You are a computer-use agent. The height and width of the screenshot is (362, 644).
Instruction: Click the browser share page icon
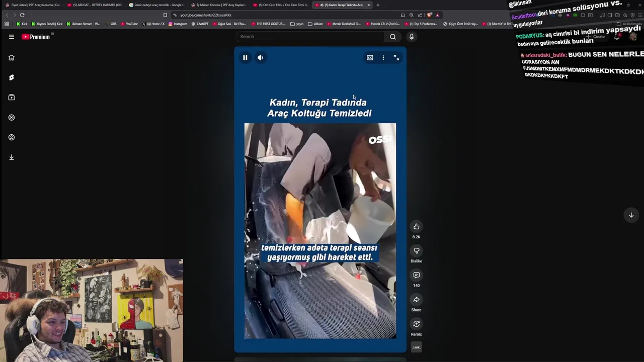(x=420, y=15)
